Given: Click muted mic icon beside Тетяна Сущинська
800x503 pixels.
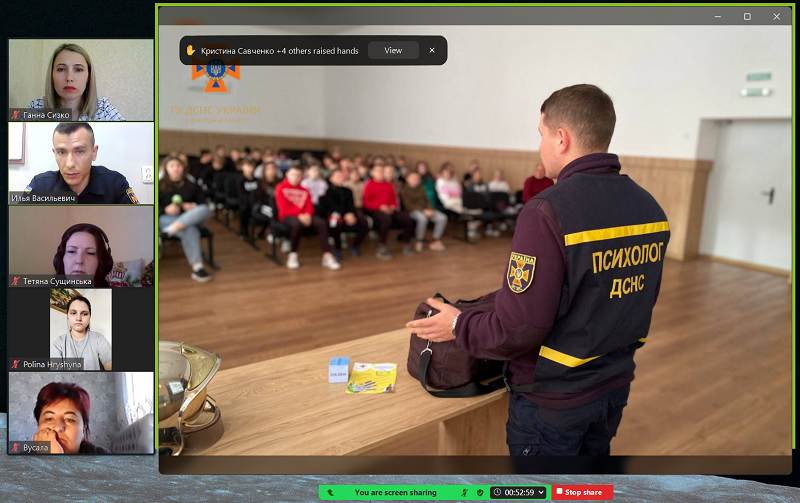Looking at the screenshot, I should tap(15, 282).
